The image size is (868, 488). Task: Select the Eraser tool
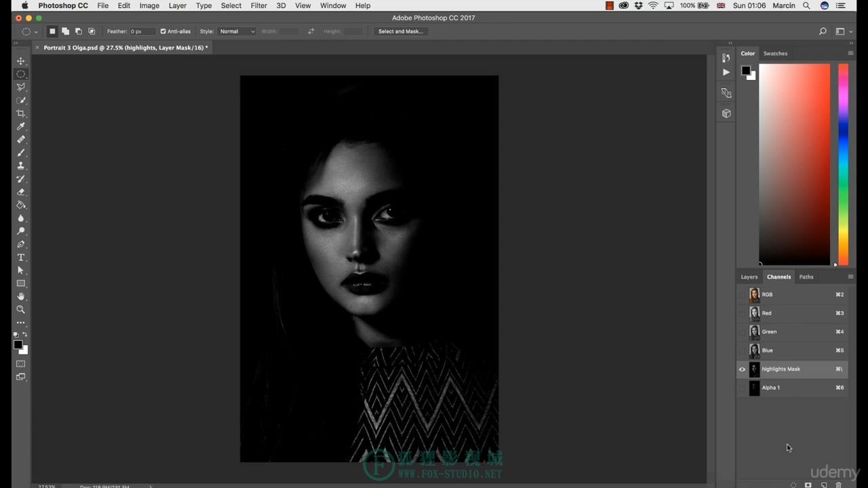(21, 192)
